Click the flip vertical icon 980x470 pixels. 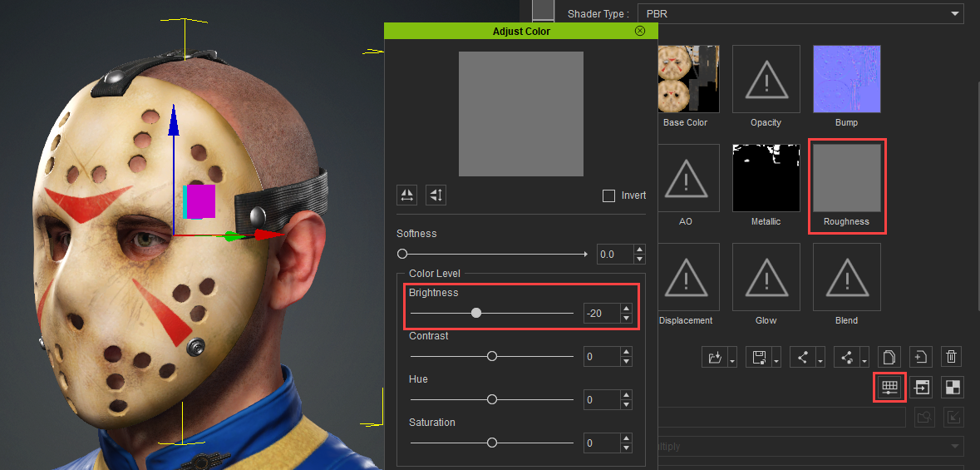(436, 195)
